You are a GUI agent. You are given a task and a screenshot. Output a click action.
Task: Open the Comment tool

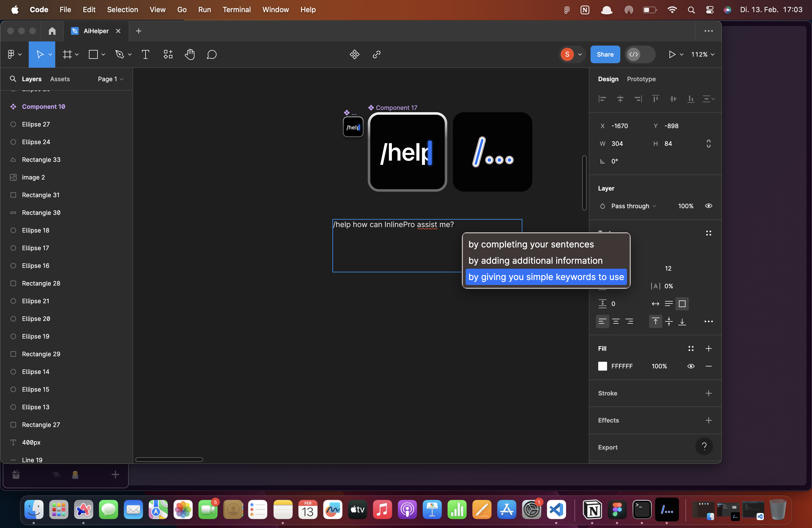pos(212,54)
